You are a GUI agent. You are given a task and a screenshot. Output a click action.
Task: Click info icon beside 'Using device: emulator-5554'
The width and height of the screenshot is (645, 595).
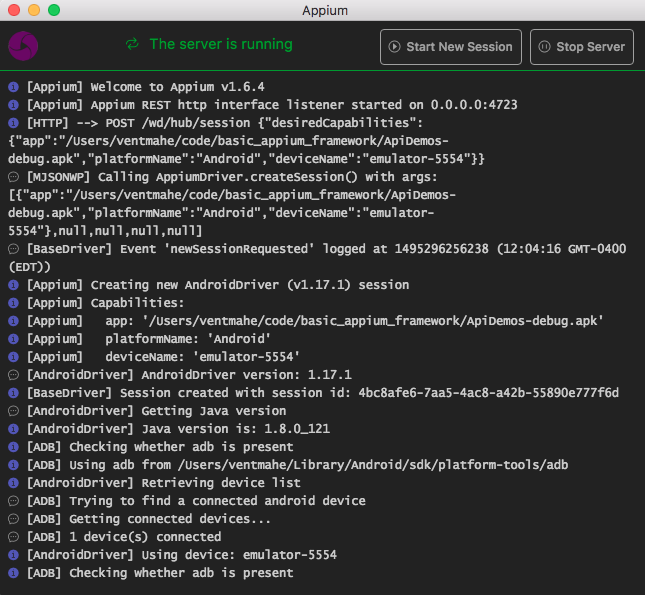tap(13, 555)
